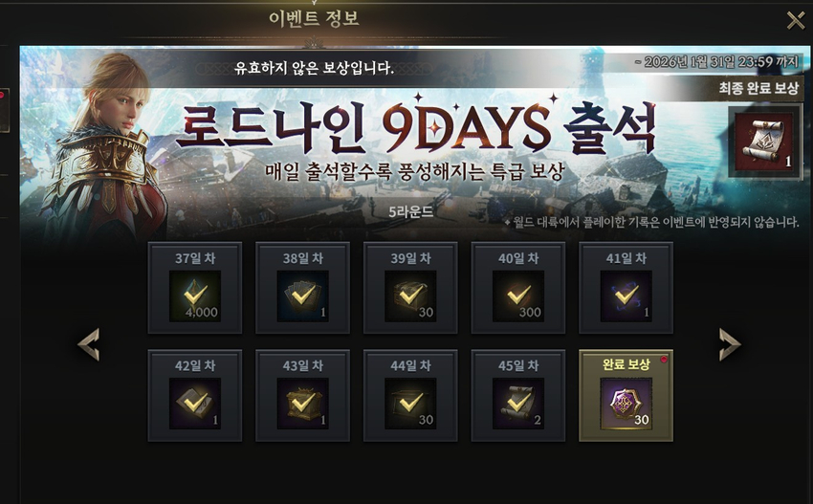The image size is (813, 504).
Task: Click the 37일 차 reward icon showing 4,000
Action: (x=195, y=296)
